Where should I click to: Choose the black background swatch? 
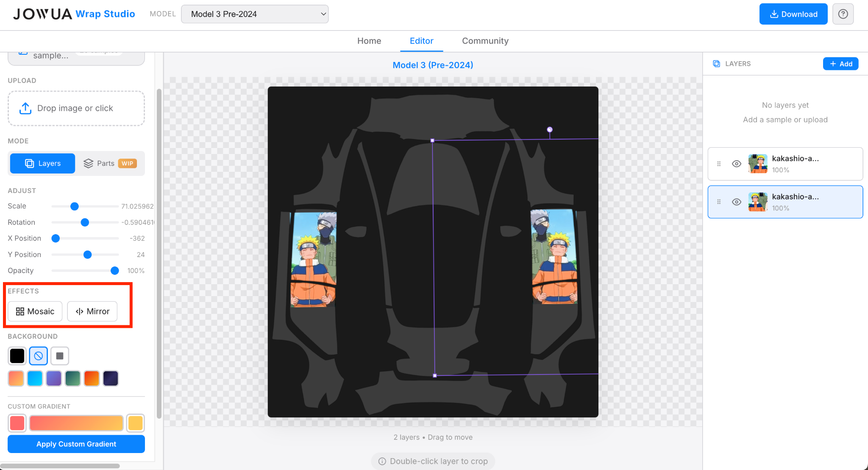[x=17, y=356]
